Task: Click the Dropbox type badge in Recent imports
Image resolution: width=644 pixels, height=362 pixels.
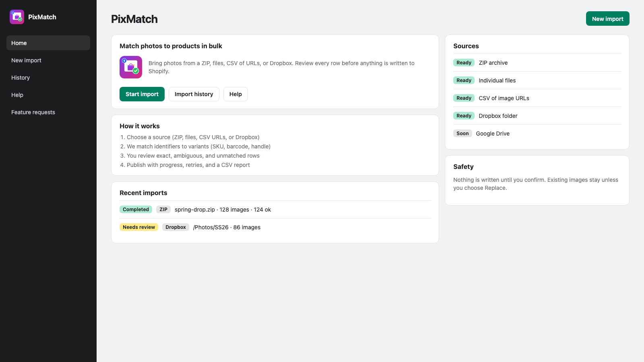Action: [x=175, y=227]
